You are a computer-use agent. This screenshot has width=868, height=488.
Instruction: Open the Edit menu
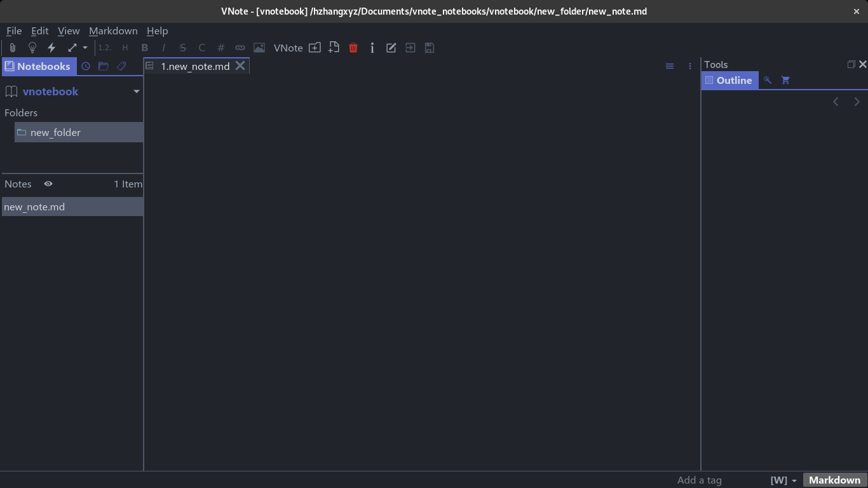[40, 30]
